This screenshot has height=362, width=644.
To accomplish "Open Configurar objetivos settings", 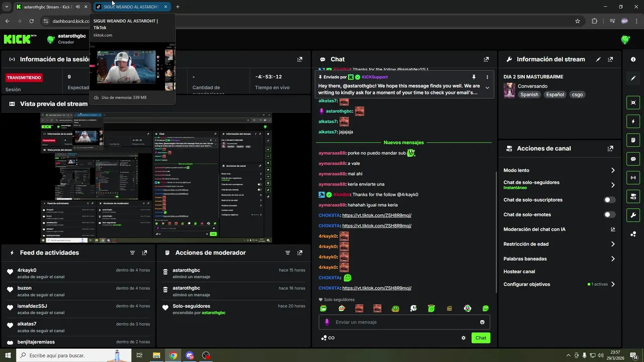I will [559, 285].
